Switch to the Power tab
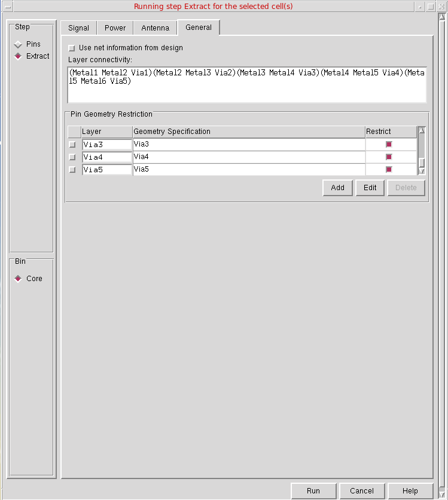The height and width of the screenshot is (500, 448). coord(115,28)
